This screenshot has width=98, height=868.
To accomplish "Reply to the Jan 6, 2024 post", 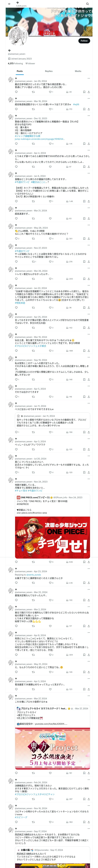I will (16, 201).
